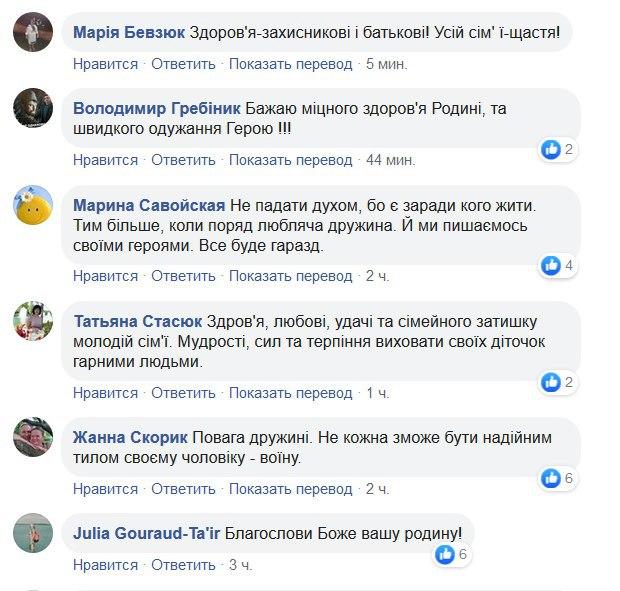Image resolution: width=620 pixels, height=591 pixels.
Task: Open Татьяна Стасюк's profile picture
Action: pyautogui.click(x=33, y=321)
